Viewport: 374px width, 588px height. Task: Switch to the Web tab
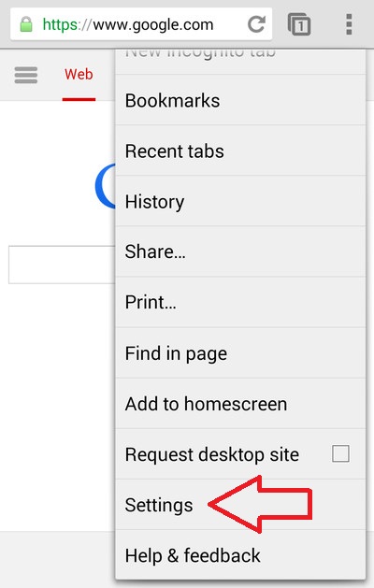point(79,75)
